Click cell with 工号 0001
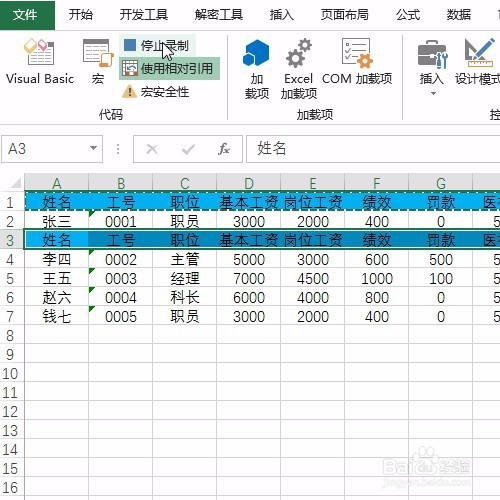The image size is (500, 500). point(121,221)
